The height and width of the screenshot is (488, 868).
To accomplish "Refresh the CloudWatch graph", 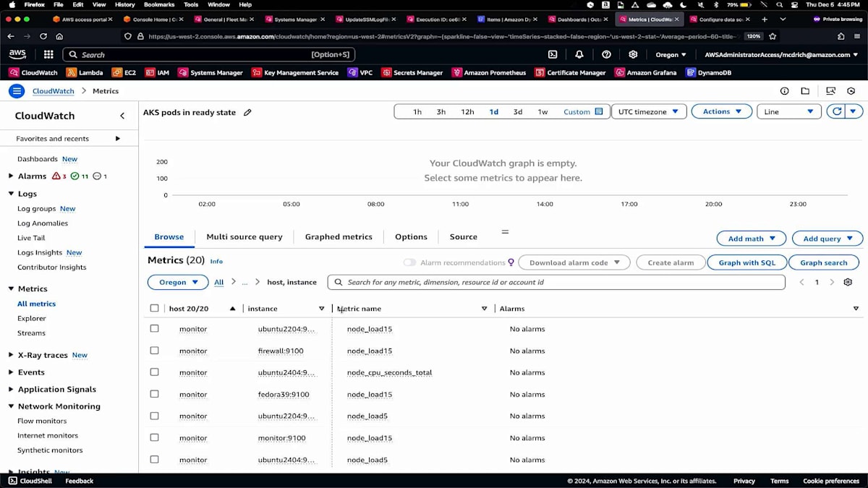I will 837,111.
